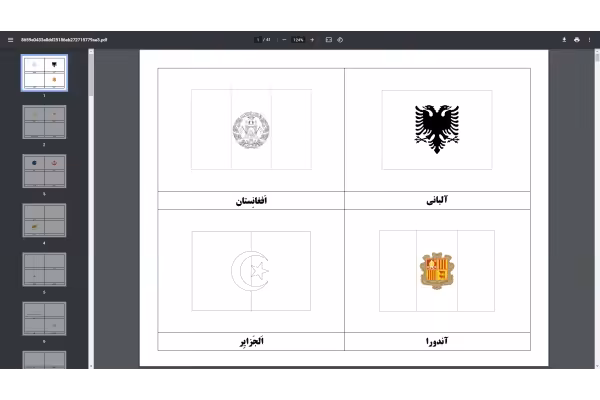600x400 pixels.
Task: Click the Albania black eagle flag
Action: (437, 130)
